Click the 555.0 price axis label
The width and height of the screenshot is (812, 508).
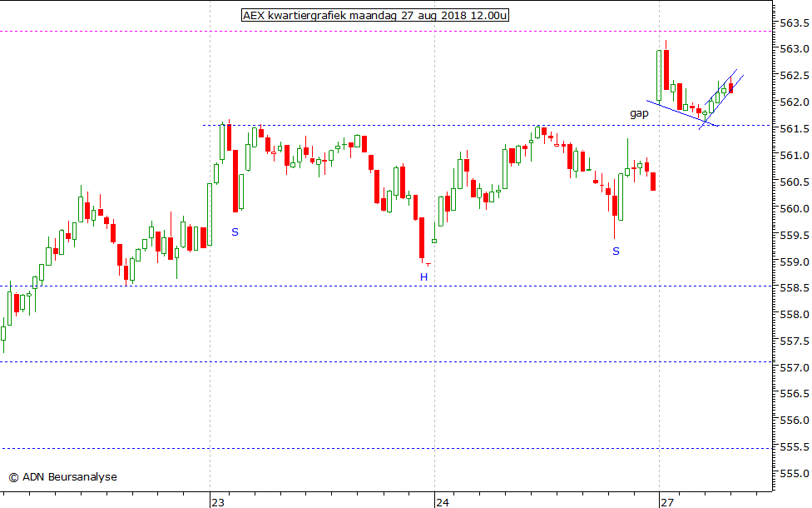(x=795, y=474)
